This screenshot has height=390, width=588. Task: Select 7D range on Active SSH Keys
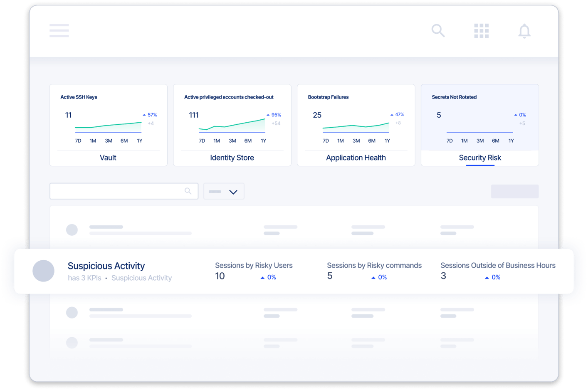[78, 141]
